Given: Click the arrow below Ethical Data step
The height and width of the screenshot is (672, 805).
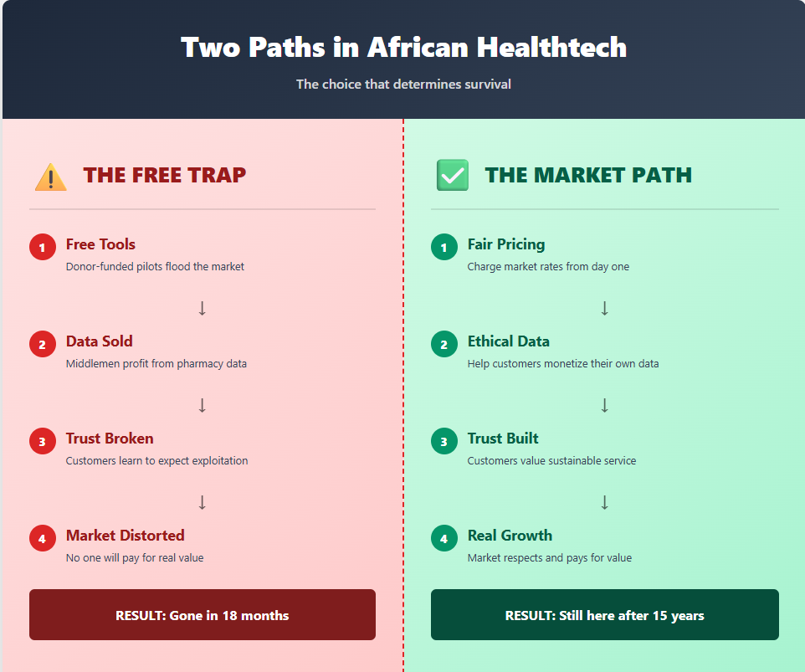Looking at the screenshot, I should (604, 405).
